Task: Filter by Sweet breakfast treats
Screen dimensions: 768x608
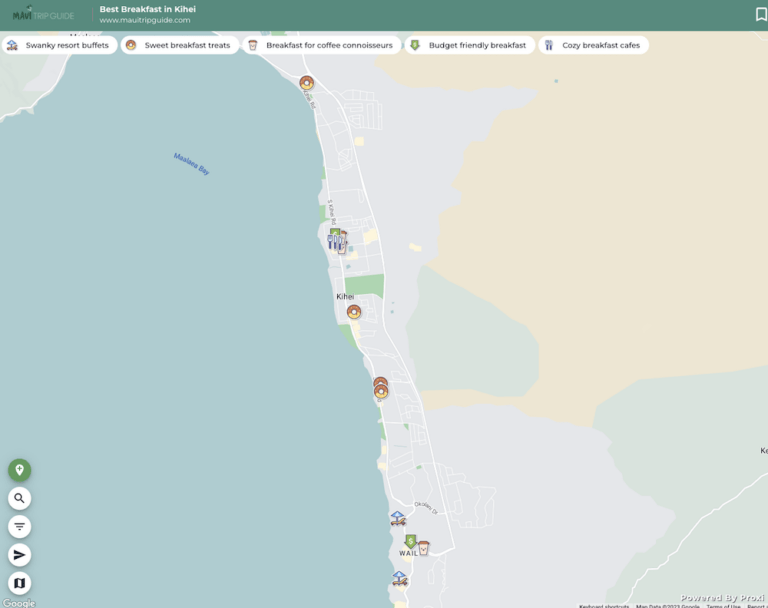Action: [180, 45]
